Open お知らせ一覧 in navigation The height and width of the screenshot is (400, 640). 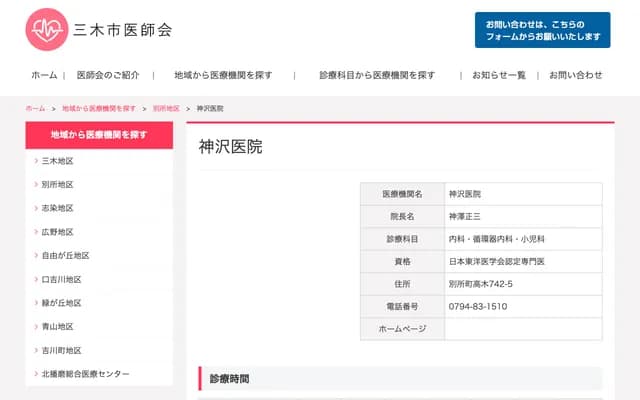tap(499, 75)
